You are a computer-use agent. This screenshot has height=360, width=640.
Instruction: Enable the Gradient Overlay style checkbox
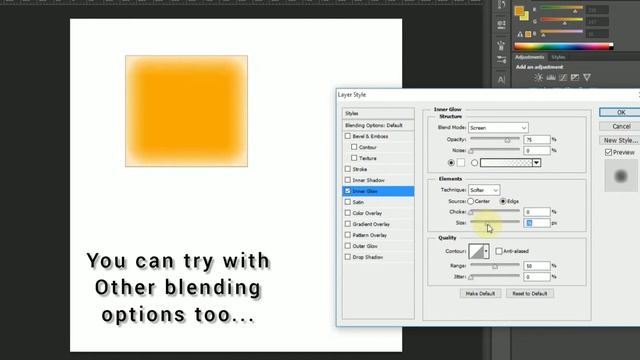(x=348, y=224)
